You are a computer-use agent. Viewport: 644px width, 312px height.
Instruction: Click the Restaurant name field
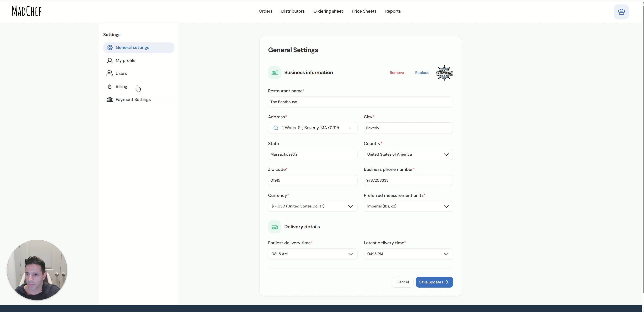[360, 102]
